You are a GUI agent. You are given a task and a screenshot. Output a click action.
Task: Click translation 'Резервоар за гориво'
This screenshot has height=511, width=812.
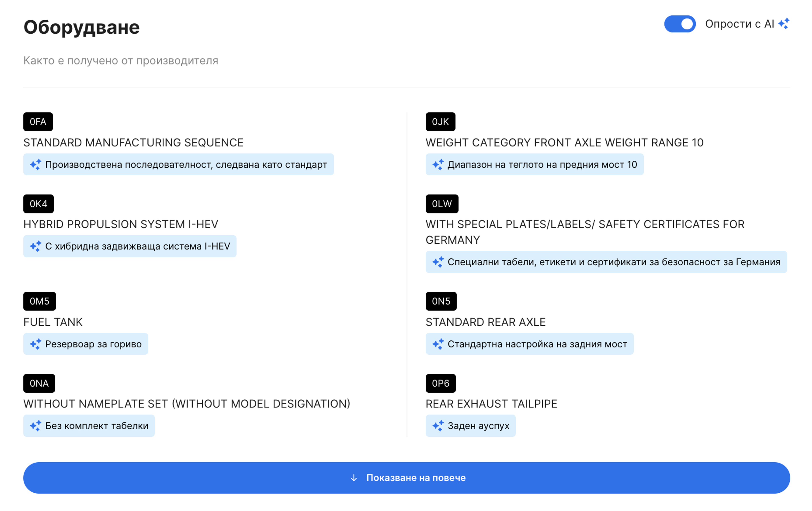(x=93, y=344)
